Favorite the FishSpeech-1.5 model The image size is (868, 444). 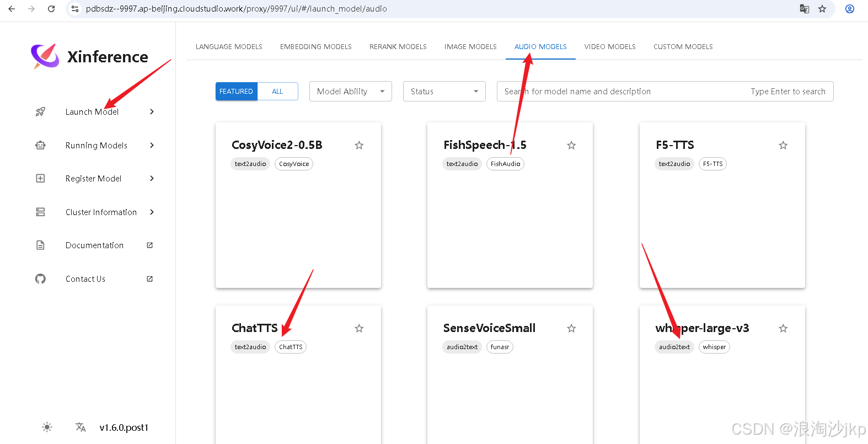571,145
